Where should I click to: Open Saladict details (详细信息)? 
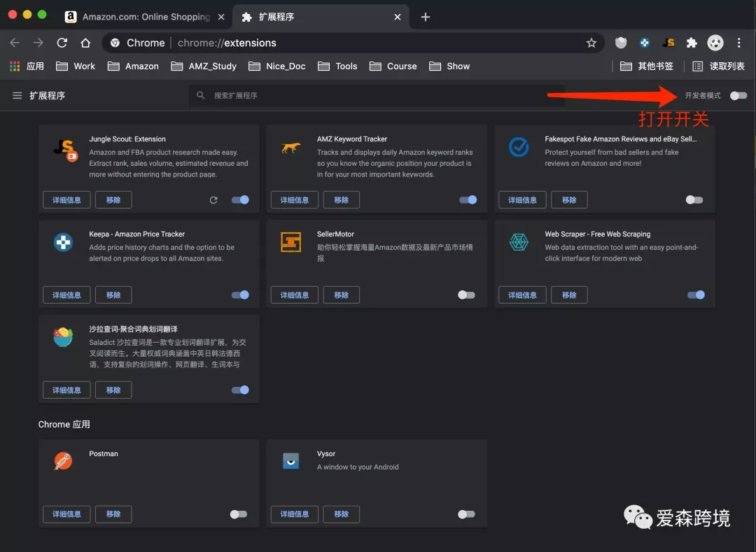[x=66, y=390]
